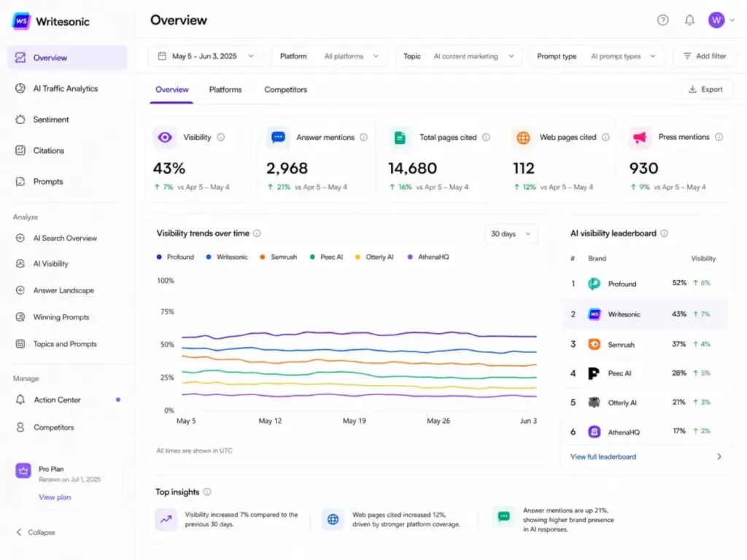The width and height of the screenshot is (747, 560).
Task: Click the Peec AI brand logo in leaderboard
Action: click(x=594, y=373)
